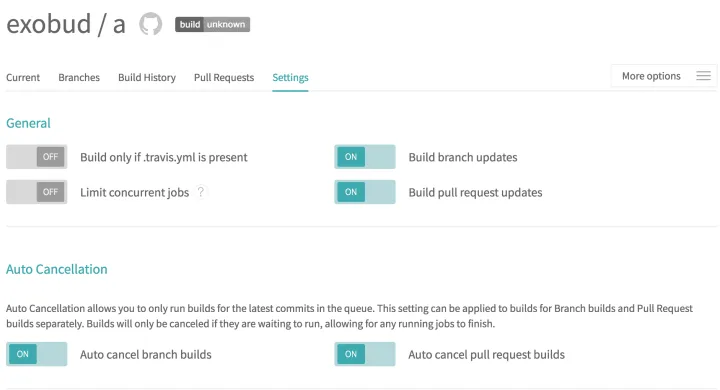The height and width of the screenshot is (390, 720).
Task: Click the Auto Cancellation description paragraph
Action: 349,316
